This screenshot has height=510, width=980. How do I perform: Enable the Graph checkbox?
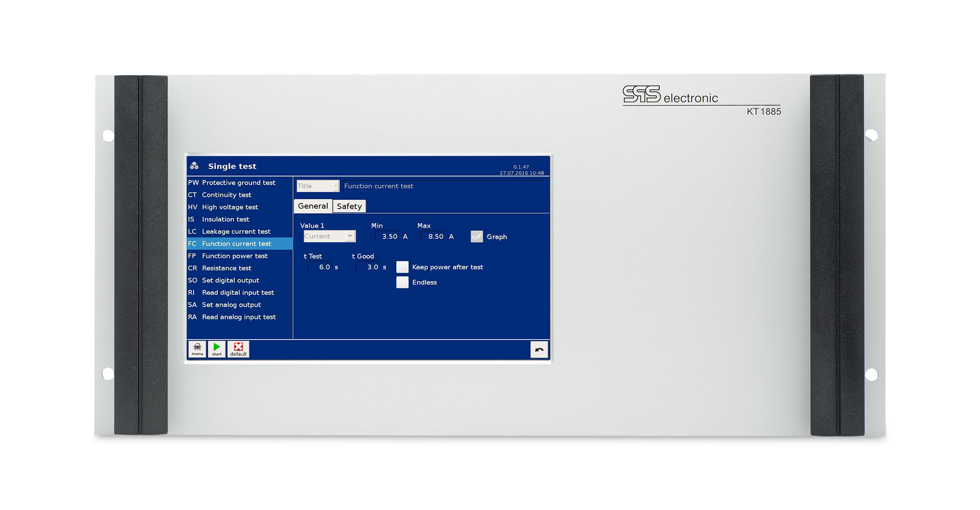pyautogui.click(x=477, y=237)
